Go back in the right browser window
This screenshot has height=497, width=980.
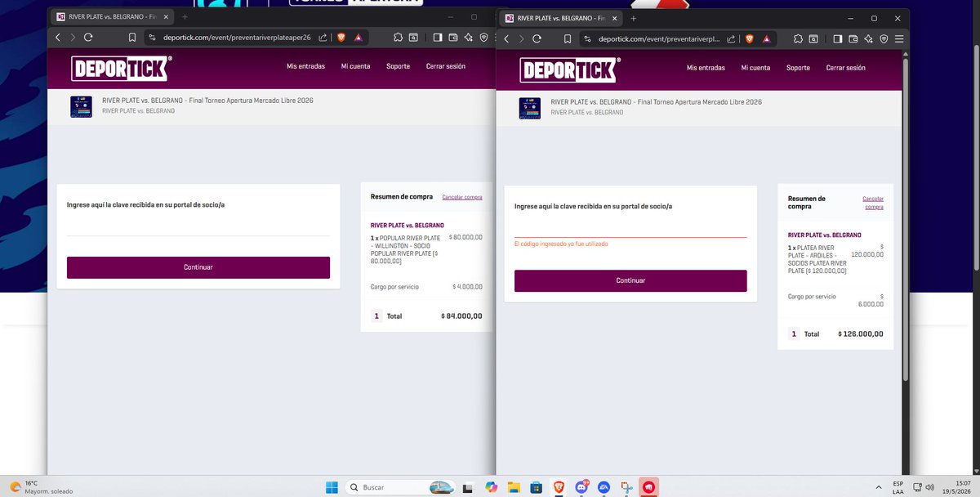click(x=506, y=38)
